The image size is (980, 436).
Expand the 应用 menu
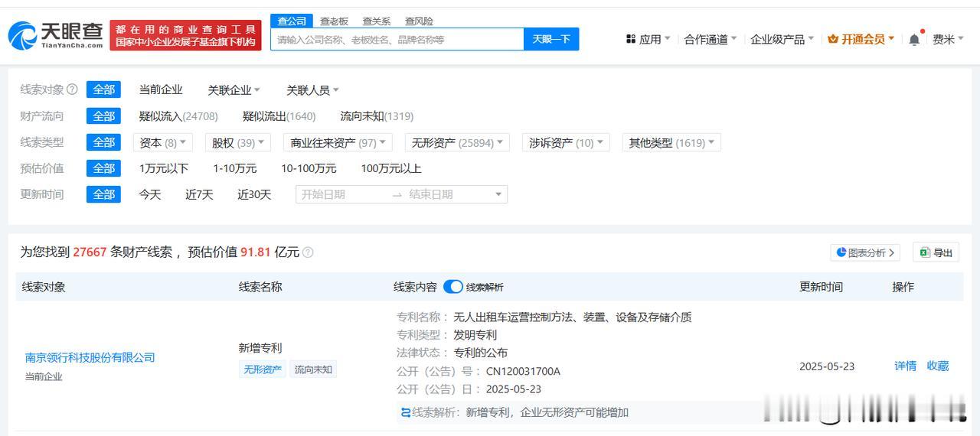click(x=648, y=39)
